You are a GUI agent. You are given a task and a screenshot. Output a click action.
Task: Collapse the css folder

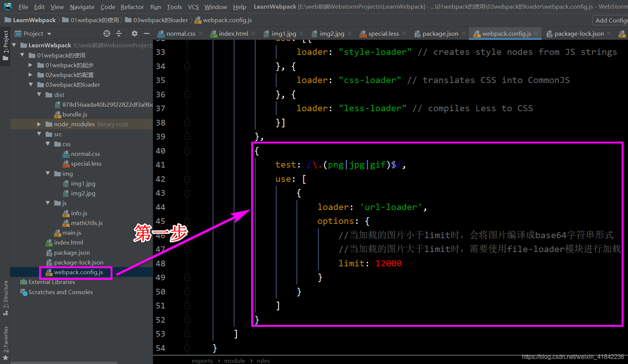pos(48,144)
